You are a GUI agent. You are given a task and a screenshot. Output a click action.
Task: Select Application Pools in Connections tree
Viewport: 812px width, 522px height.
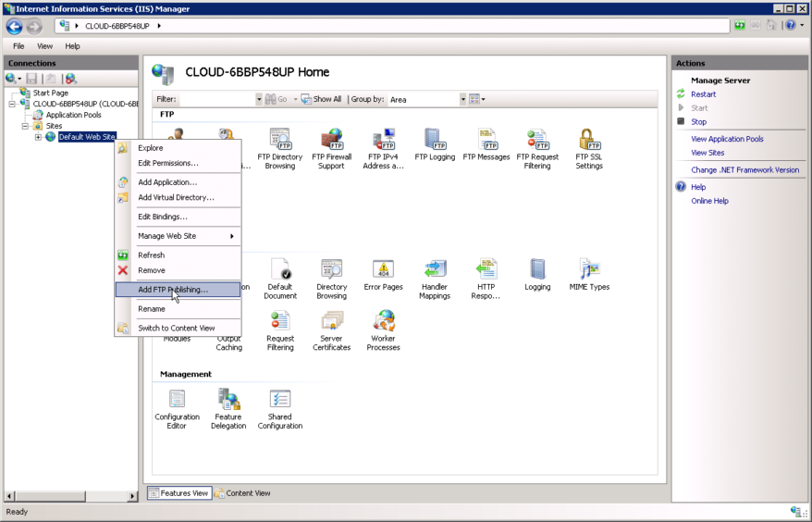(73, 115)
